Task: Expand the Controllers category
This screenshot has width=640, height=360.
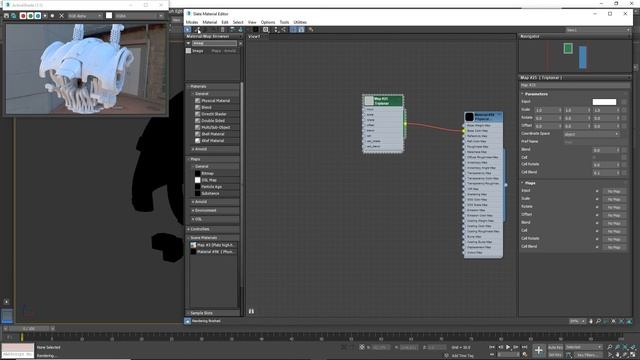Action: tap(189, 229)
